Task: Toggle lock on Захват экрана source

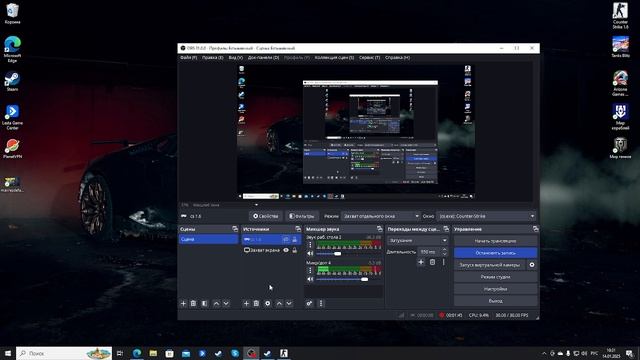Action: pos(295,250)
